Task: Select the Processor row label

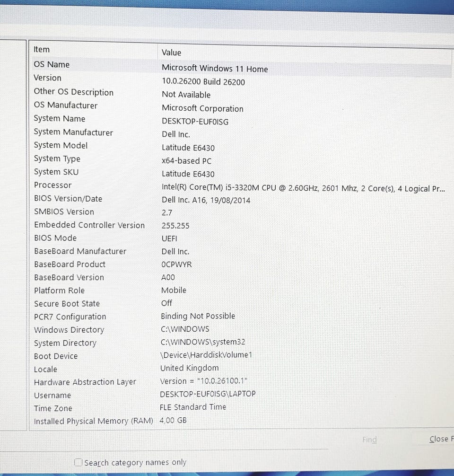Action: pyautogui.click(x=53, y=185)
